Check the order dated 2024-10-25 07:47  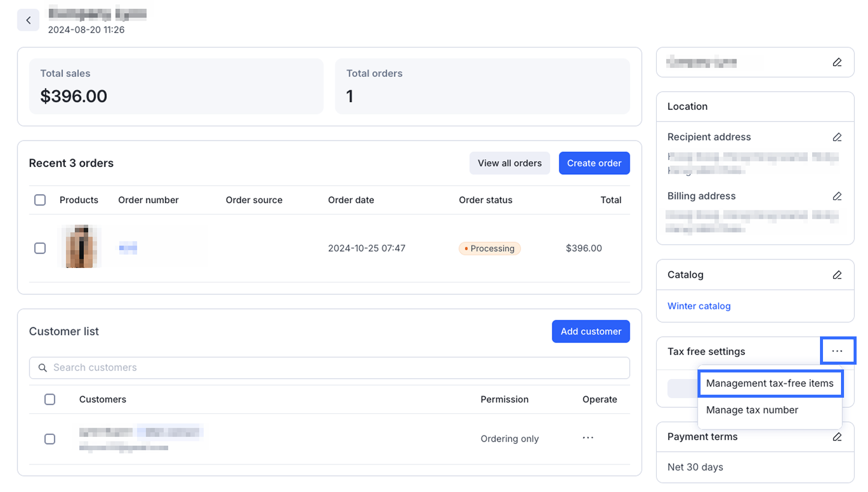(40, 248)
